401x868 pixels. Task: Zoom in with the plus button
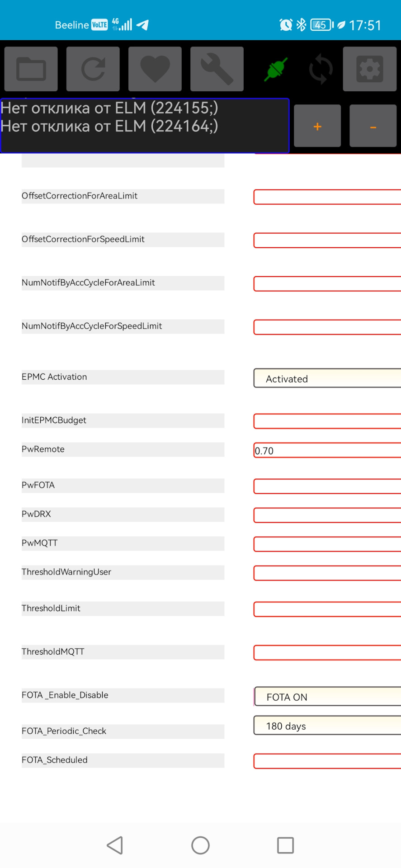(x=317, y=126)
